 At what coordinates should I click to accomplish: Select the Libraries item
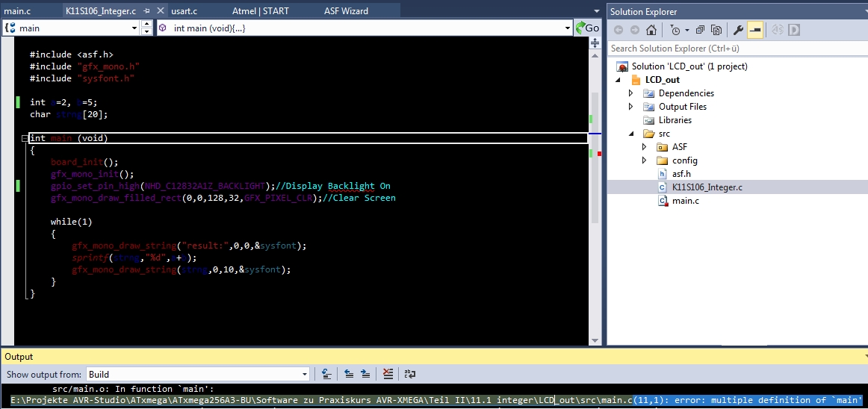675,120
